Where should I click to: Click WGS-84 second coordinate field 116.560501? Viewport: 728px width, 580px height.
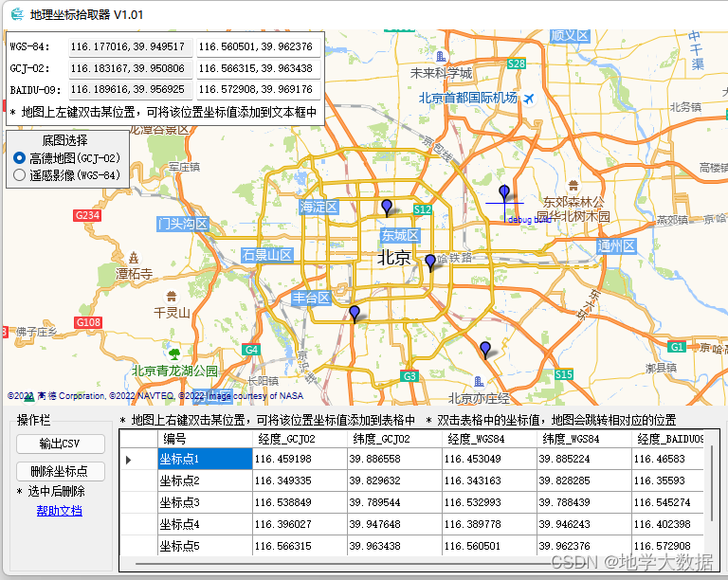click(259, 46)
